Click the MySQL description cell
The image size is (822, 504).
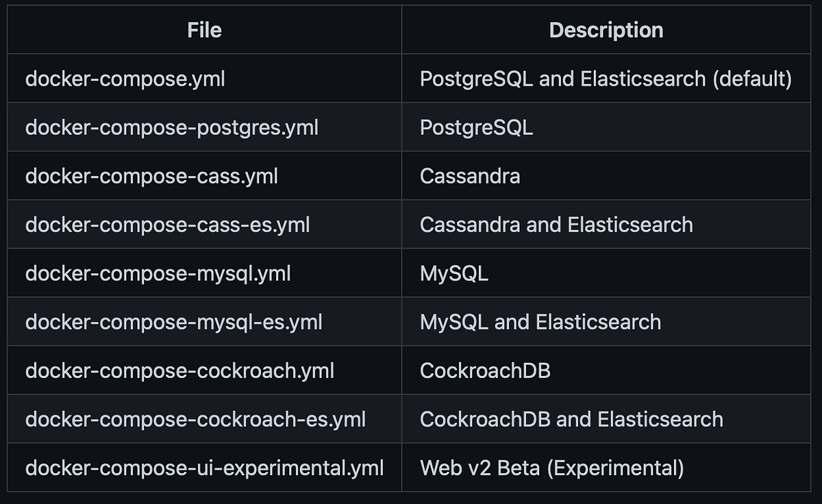[x=454, y=274]
